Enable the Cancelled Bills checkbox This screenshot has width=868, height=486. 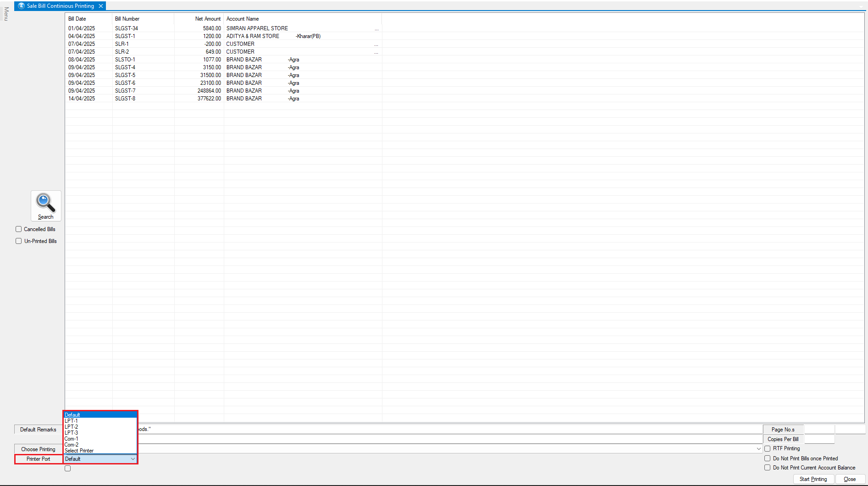tap(19, 229)
